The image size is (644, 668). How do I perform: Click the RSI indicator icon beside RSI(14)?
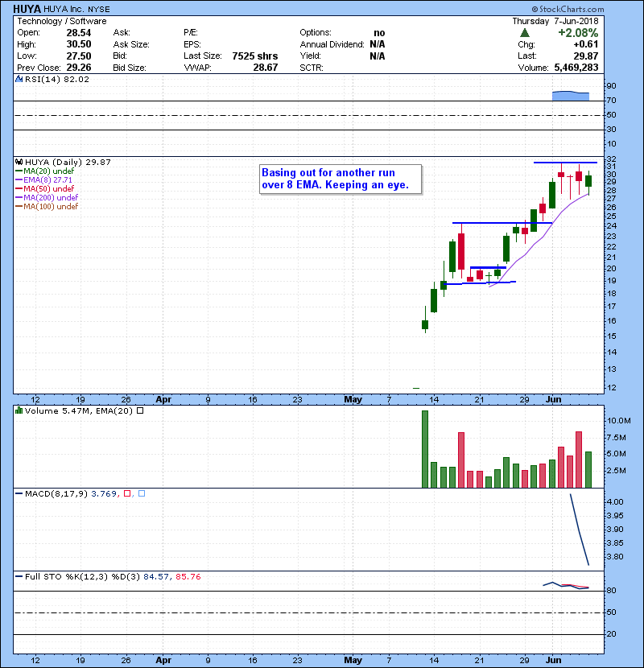[x=19, y=79]
